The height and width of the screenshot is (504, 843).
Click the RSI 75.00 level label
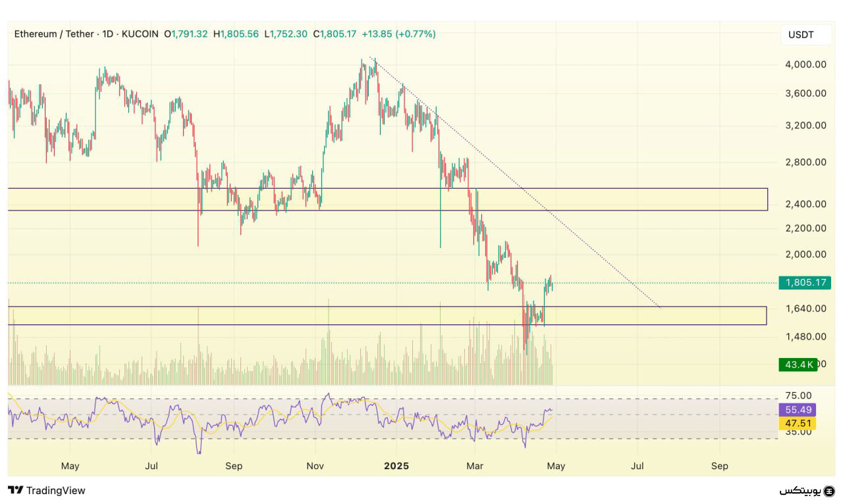pyautogui.click(x=798, y=395)
